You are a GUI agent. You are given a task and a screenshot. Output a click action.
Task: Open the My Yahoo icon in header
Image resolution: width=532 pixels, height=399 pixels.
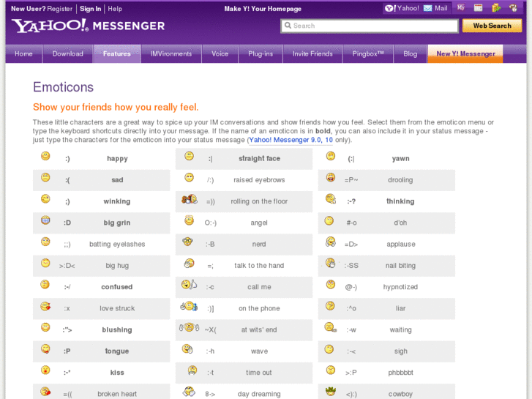(461, 8)
